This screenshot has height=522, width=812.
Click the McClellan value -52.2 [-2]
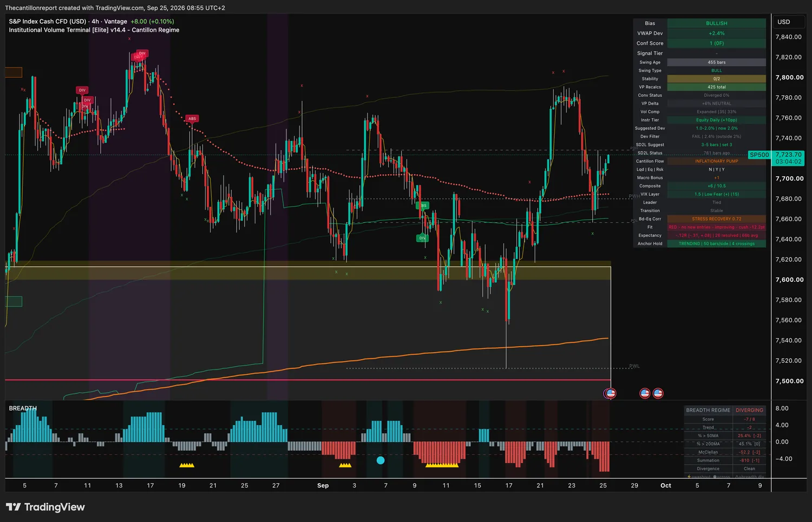749,452
